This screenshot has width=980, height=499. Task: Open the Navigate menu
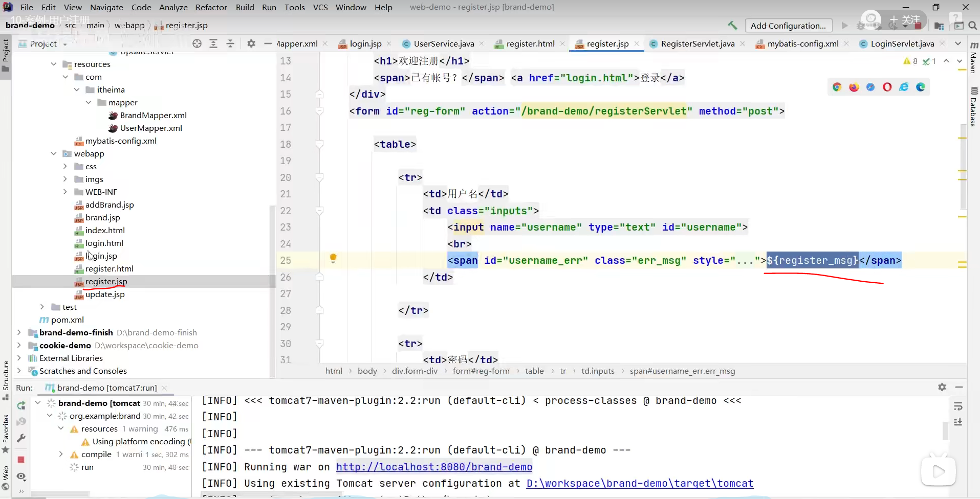click(x=106, y=7)
